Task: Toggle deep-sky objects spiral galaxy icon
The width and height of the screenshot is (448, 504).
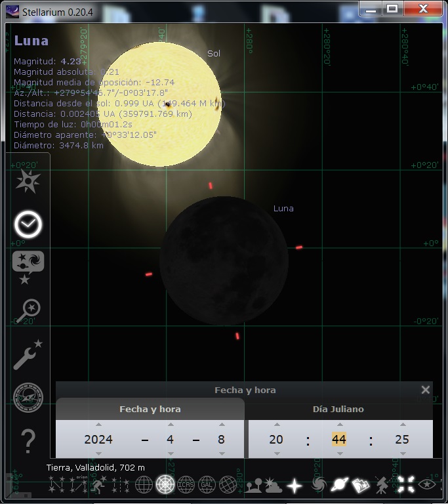Action: [x=319, y=484]
